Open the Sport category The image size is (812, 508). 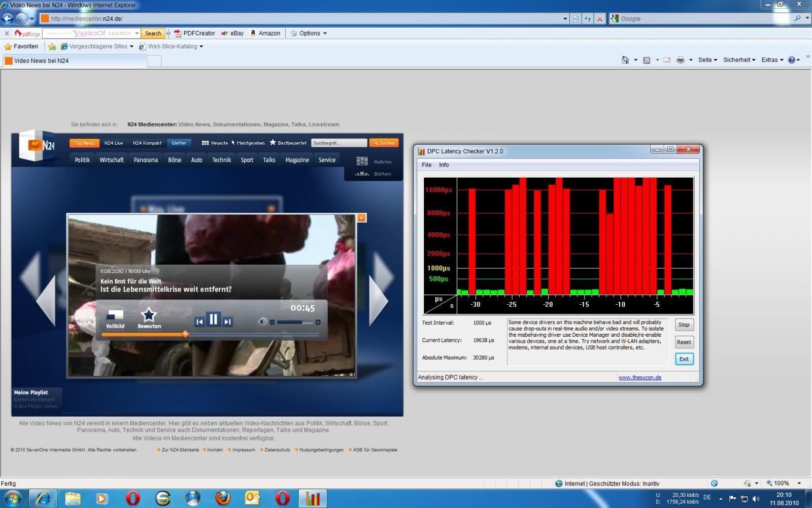pyautogui.click(x=247, y=160)
